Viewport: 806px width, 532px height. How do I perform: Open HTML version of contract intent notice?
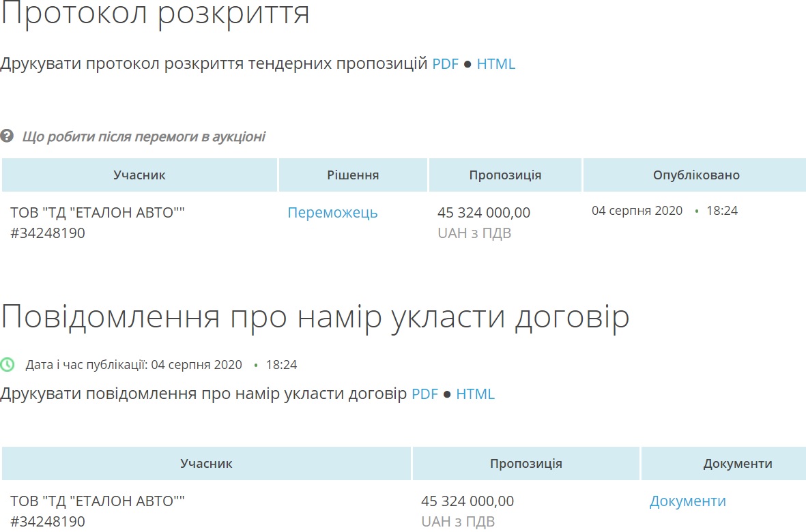click(x=476, y=394)
